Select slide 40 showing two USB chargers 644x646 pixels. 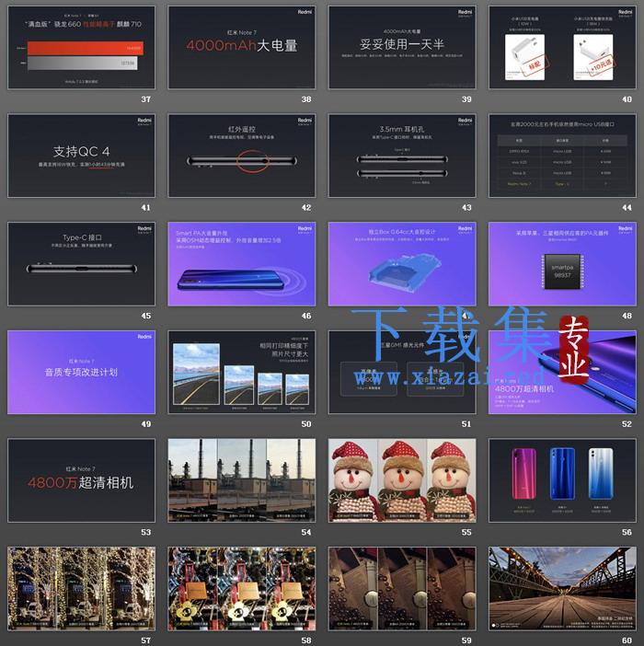[x=562, y=48]
